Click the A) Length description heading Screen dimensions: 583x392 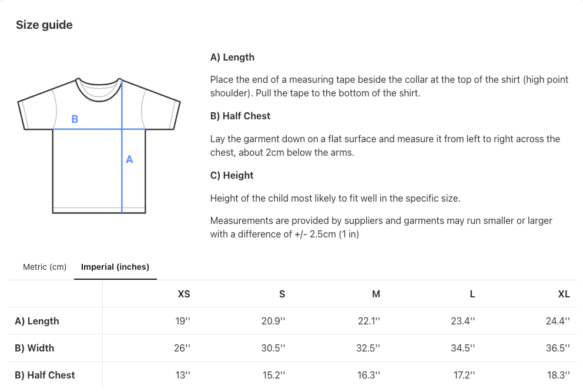(x=232, y=57)
